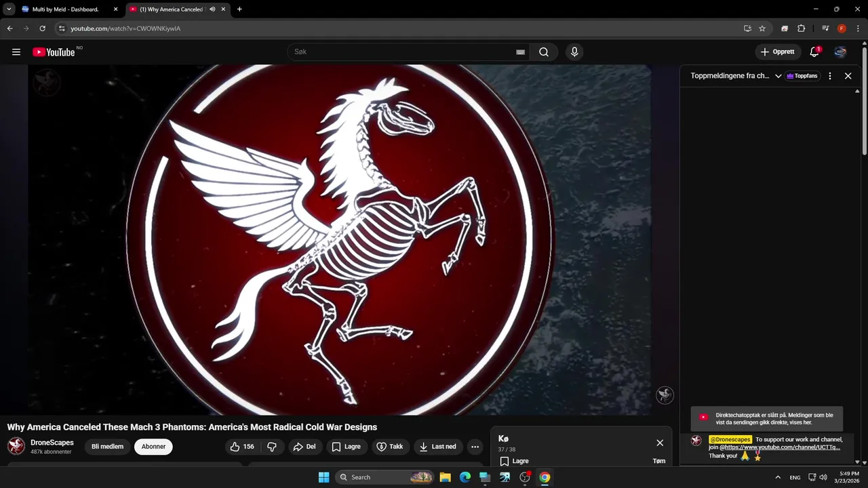868x488 pixels.
Task: Open the Chrome extensions puzzle icon
Action: point(801,28)
